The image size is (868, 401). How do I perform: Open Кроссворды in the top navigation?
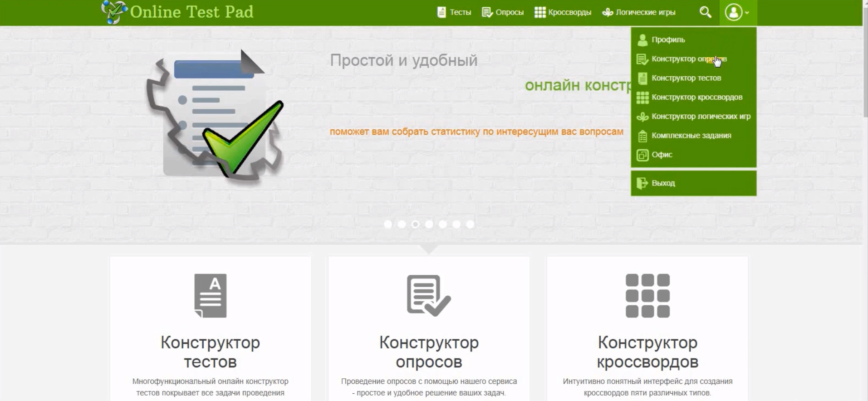click(569, 12)
